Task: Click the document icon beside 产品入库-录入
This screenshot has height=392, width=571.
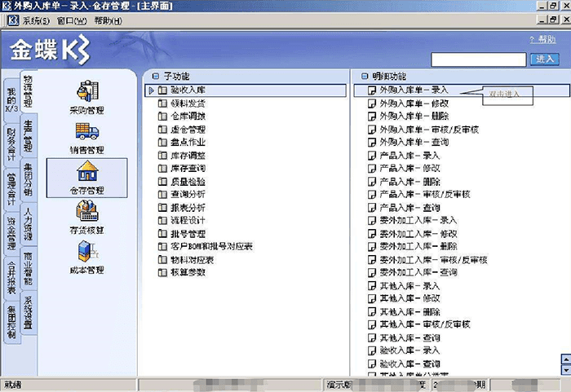Action: point(372,156)
